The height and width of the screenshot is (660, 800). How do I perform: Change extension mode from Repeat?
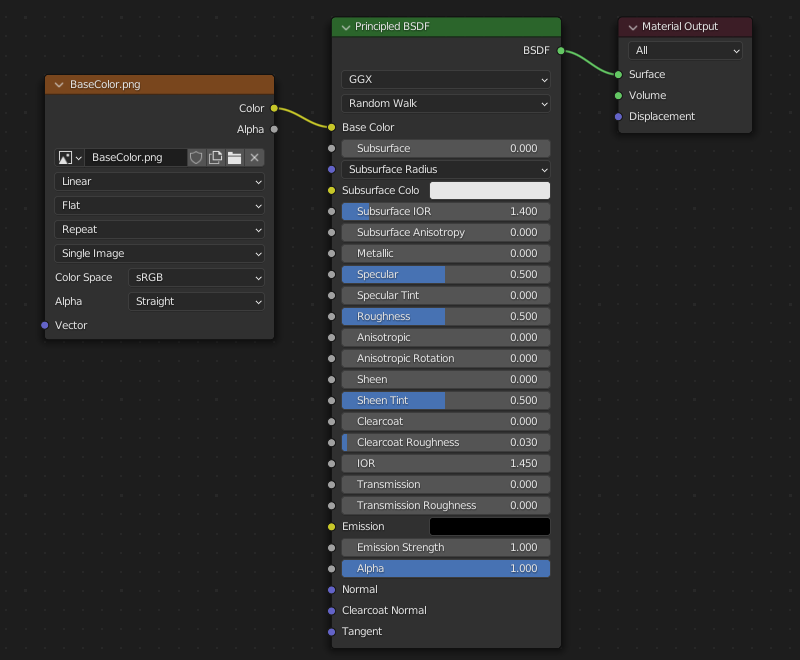click(x=159, y=229)
